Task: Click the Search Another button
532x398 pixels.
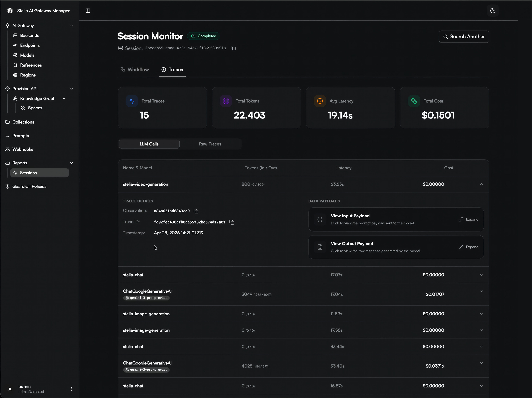Action: (464, 37)
